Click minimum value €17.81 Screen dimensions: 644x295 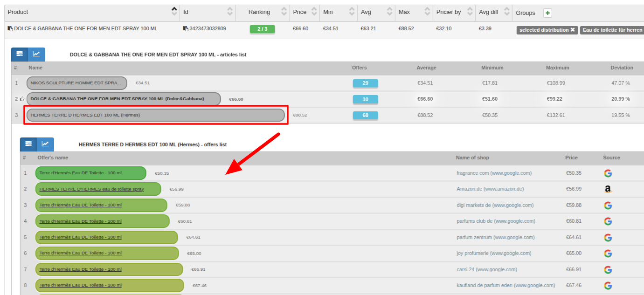click(x=490, y=83)
